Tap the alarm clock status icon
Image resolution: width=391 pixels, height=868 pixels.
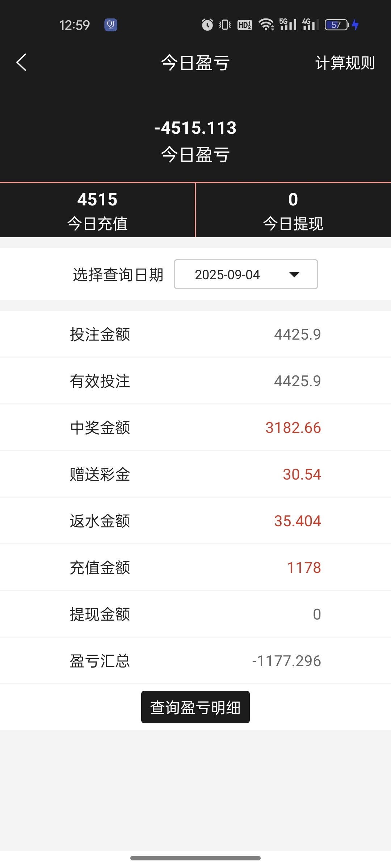pos(207,25)
